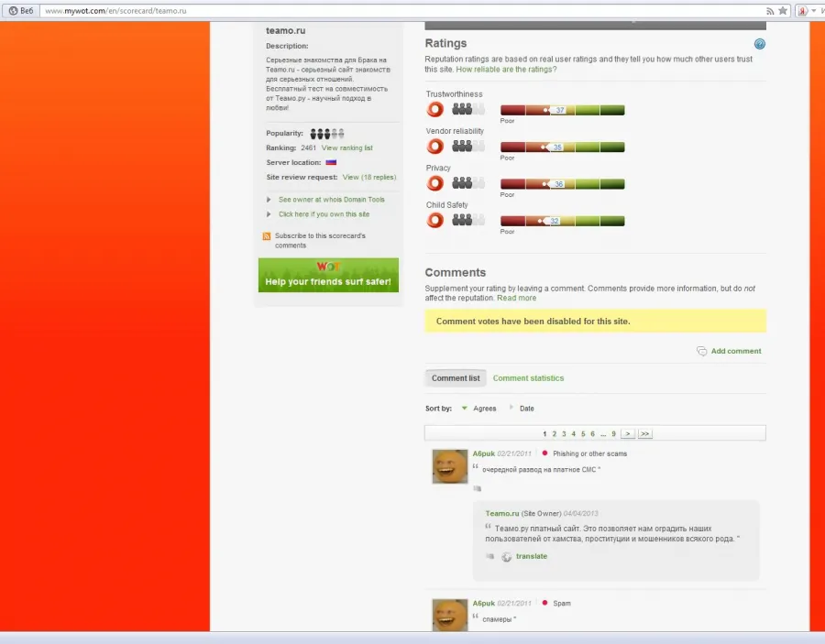Switch to the Comment statistics tab

528,378
